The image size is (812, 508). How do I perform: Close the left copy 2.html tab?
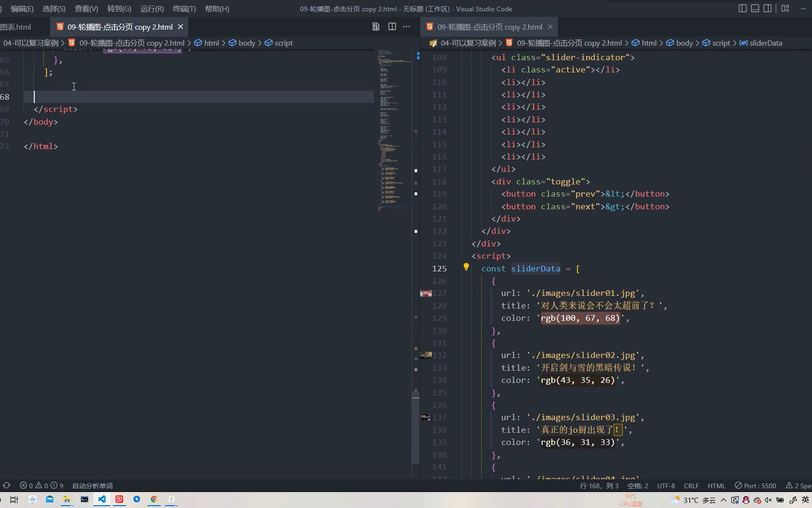coord(180,27)
